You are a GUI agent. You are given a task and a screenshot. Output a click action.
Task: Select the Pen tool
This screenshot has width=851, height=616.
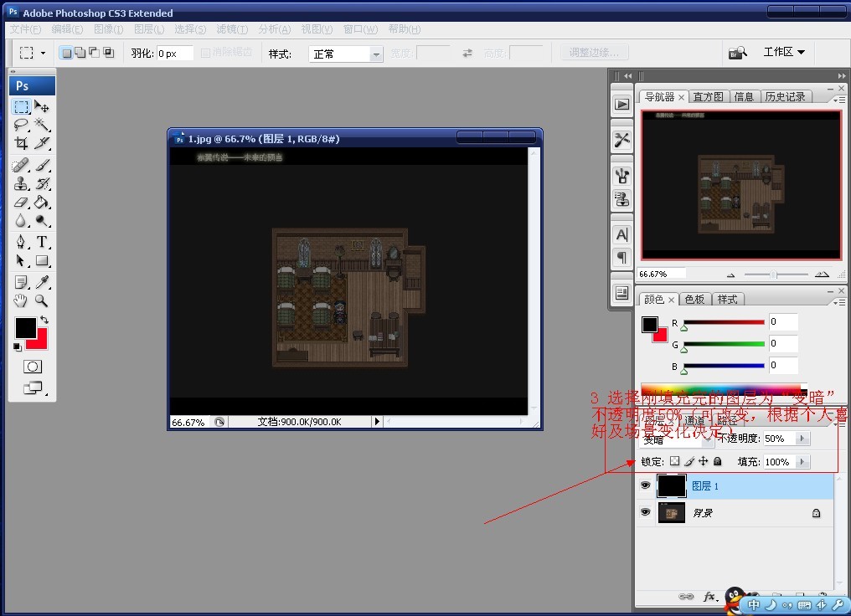coord(21,242)
